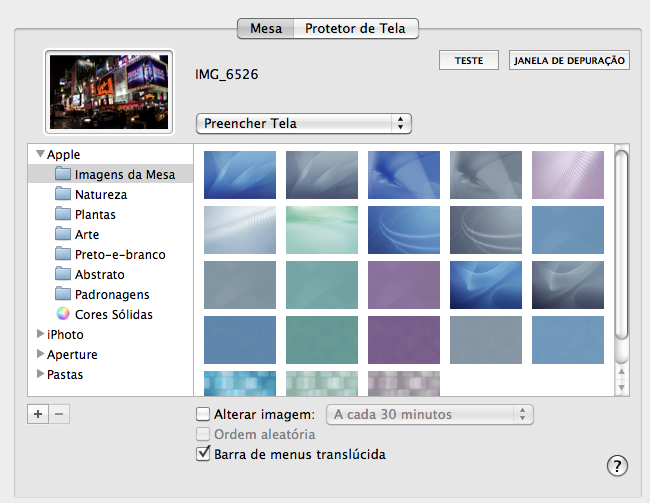
Task: Select the pale white-blue wallpaper, second row
Action: click(x=240, y=230)
